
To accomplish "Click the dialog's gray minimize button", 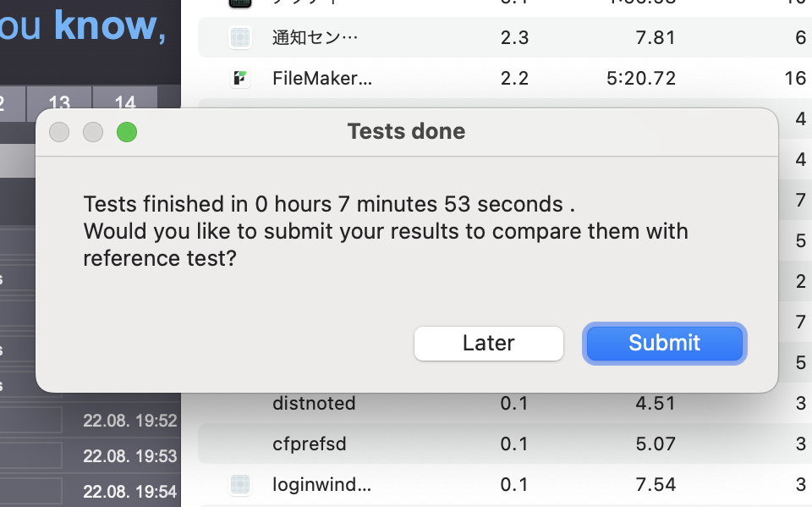I will pyautogui.click(x=93, y=132).
